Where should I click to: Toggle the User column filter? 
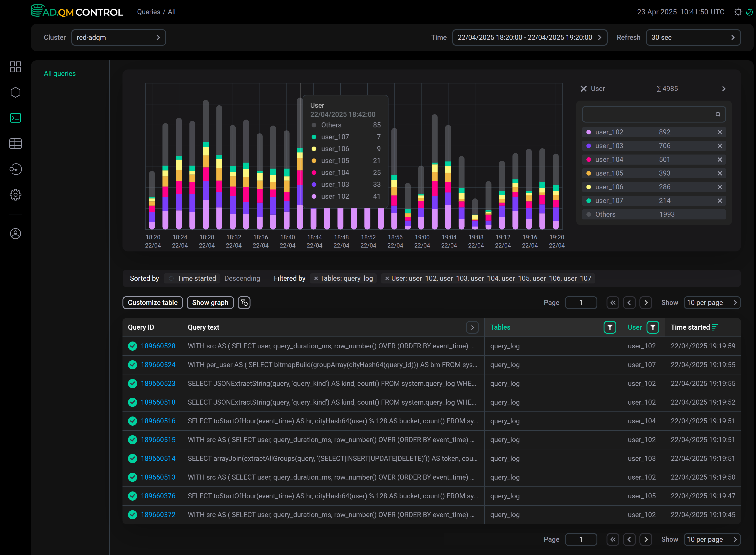652,327
